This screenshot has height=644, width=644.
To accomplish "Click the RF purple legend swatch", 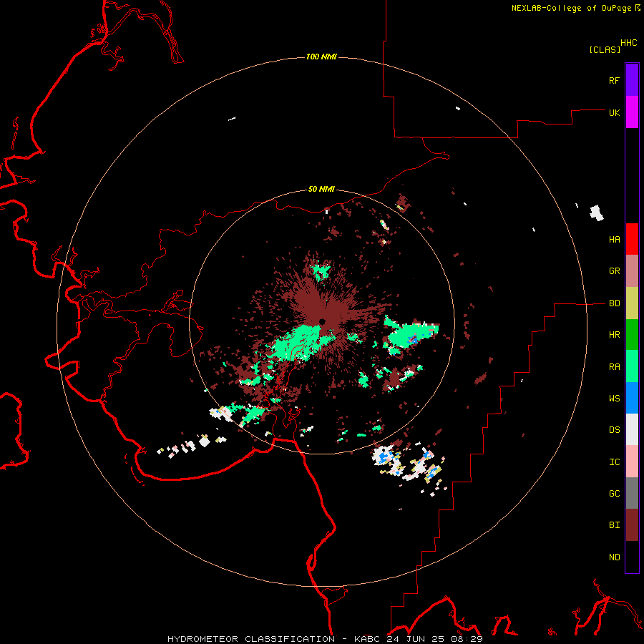I will coord(632,80).
